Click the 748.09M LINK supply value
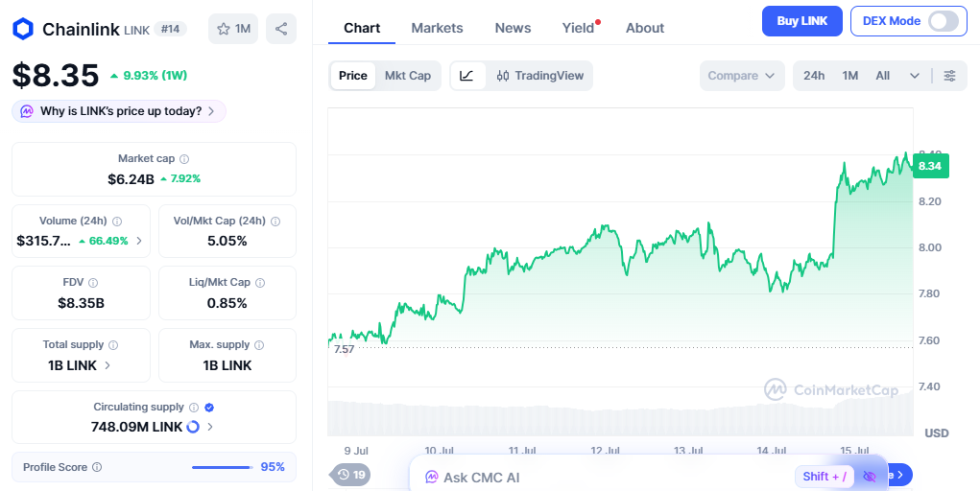The width and height of the screenshot is (980, 491). pos(136,427)
